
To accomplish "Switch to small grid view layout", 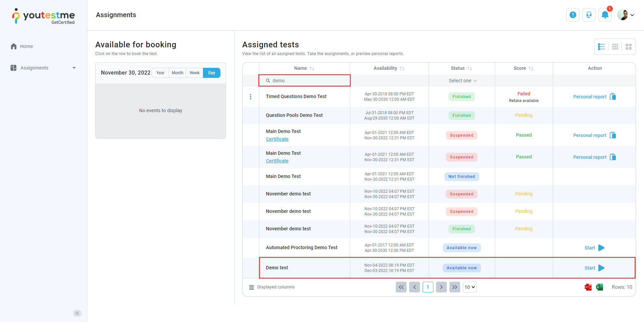I will coord(615,47).
